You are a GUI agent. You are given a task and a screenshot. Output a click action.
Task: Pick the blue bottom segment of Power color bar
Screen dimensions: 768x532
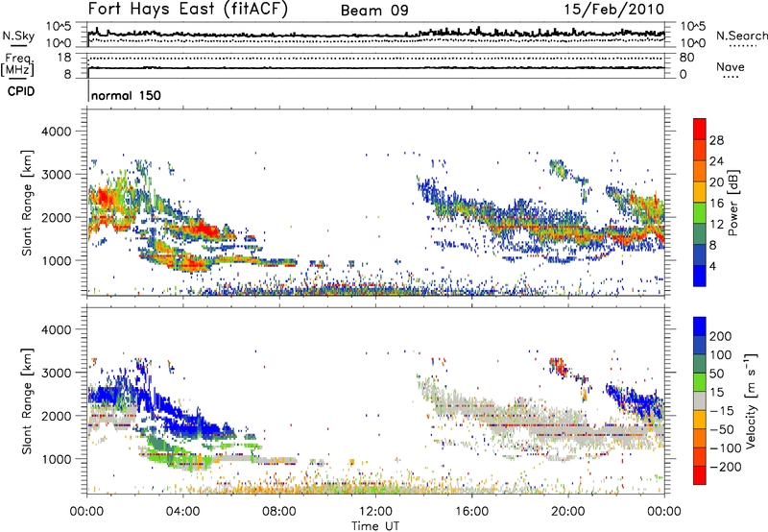point(700,276)
